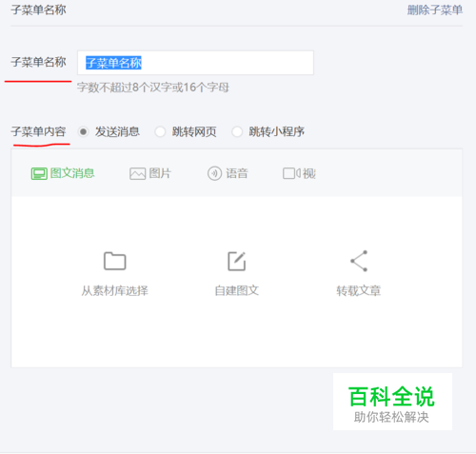Screen dimensions: 476x454
Task: Click the share icon for 转载文章
Action: coord(359,261)
